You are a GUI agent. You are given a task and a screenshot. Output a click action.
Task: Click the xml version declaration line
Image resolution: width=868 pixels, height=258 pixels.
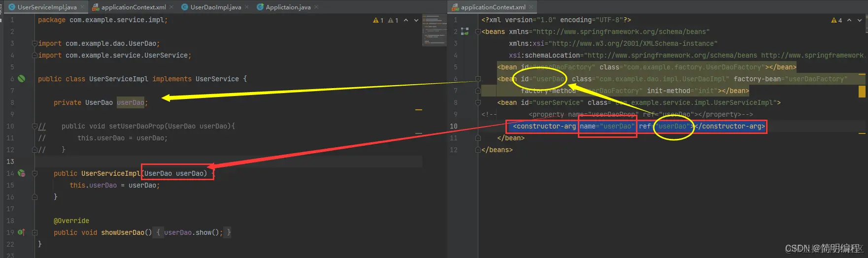coord(556,20)
